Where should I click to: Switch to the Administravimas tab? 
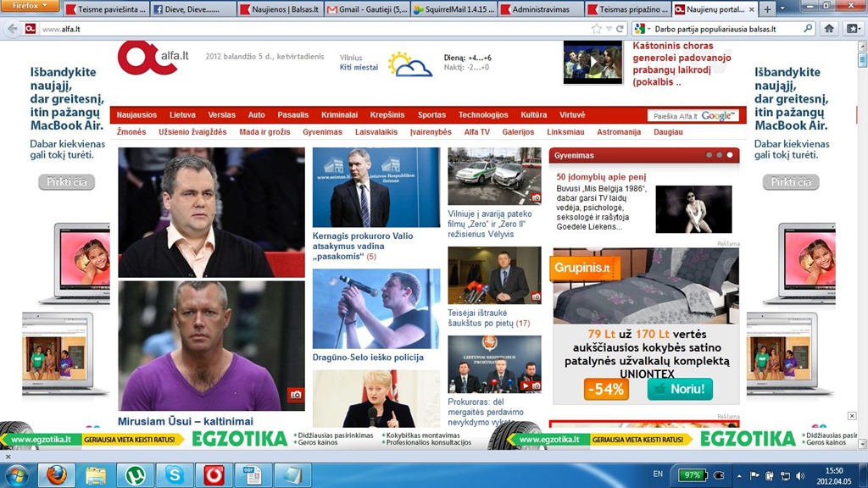(x=542, y=9)
